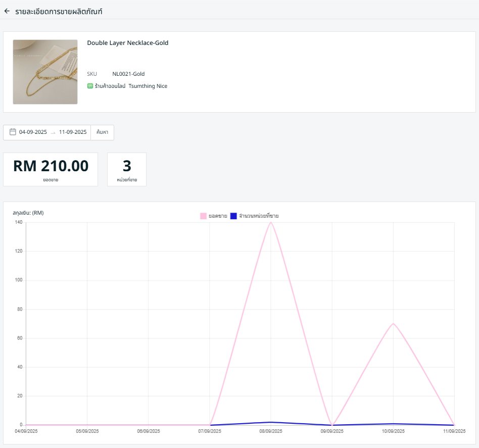
Task: Click the รายละเอียดการขายผลิตภัณฑ์ page heading
Action: coord(59,11)
